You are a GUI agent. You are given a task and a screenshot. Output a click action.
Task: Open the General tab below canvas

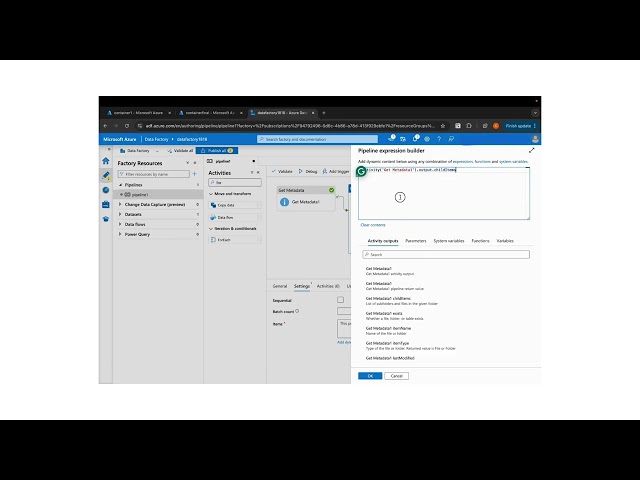click(280, 286)
